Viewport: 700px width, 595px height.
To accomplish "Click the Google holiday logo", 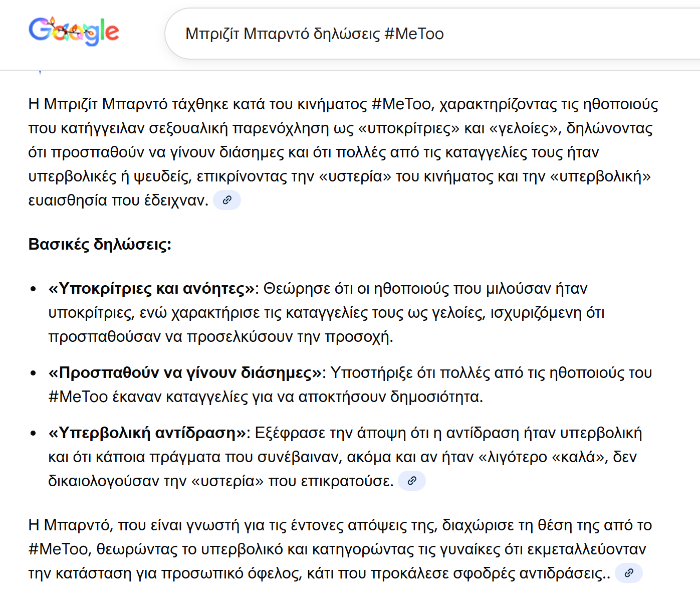I will point(74,31).
